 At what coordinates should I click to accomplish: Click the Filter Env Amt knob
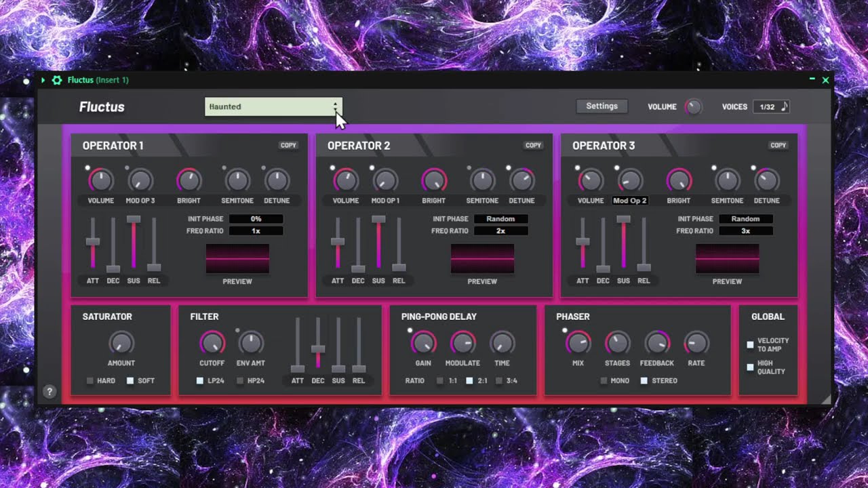click(251, 343)
